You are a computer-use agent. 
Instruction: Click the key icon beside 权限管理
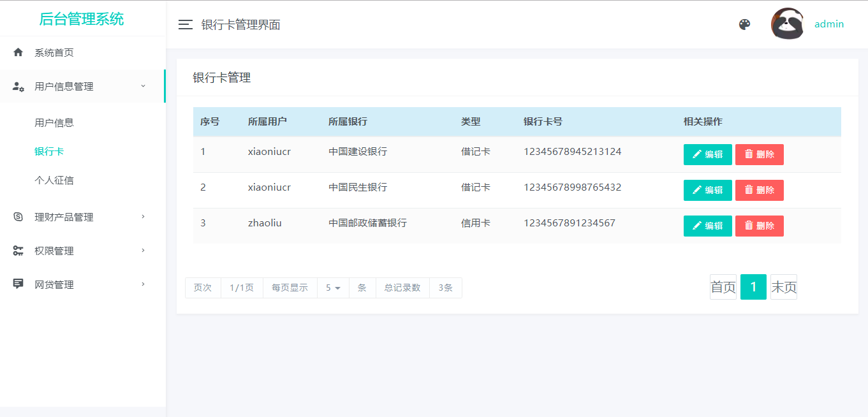pyautogui.click(x=18, y=251)
